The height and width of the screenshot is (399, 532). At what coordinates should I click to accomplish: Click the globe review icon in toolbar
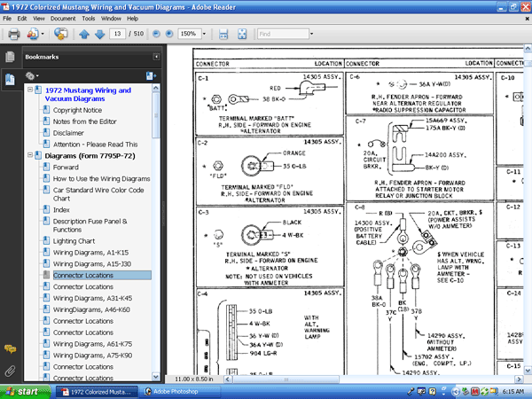click(60, 34)
